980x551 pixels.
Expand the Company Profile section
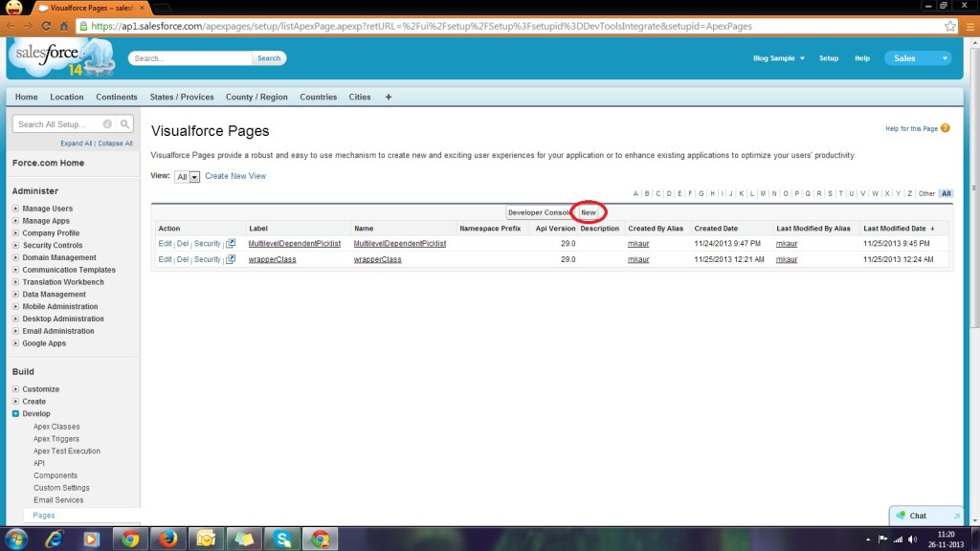point(15,233)
